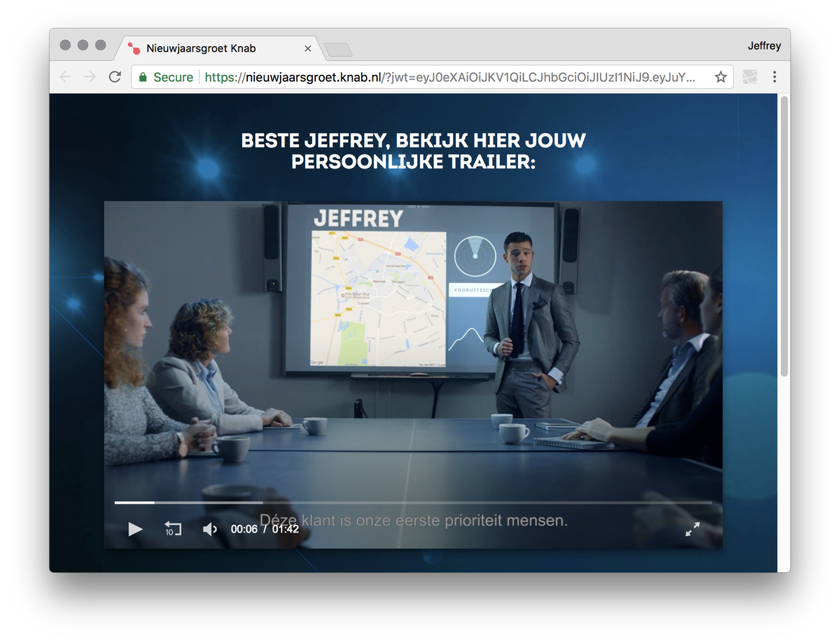The height and width of the screenshot is (643, 840).
Task: Select the Nieuwjaarsgroet Knab tab
Action: pos(220,48)
